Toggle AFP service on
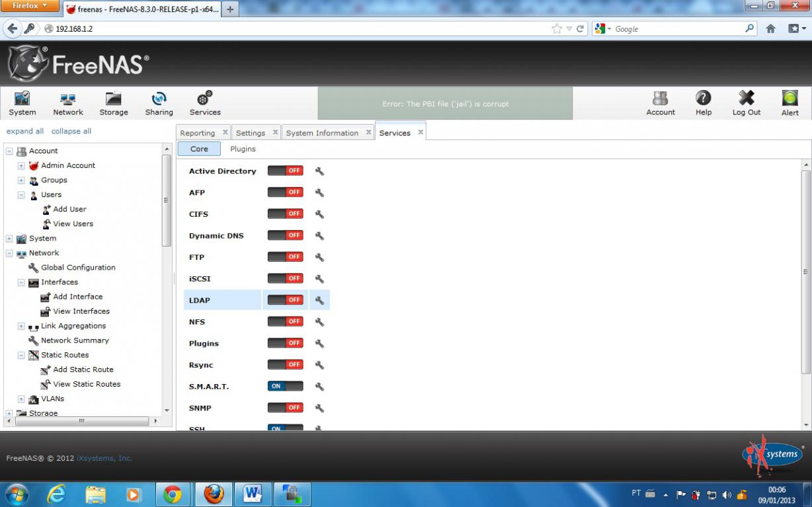812x507 pixels. click(x=285, y=192)
